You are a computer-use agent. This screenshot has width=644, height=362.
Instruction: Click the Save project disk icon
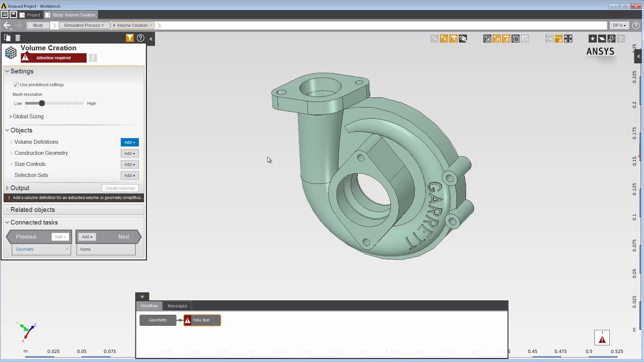pos(14,15)
